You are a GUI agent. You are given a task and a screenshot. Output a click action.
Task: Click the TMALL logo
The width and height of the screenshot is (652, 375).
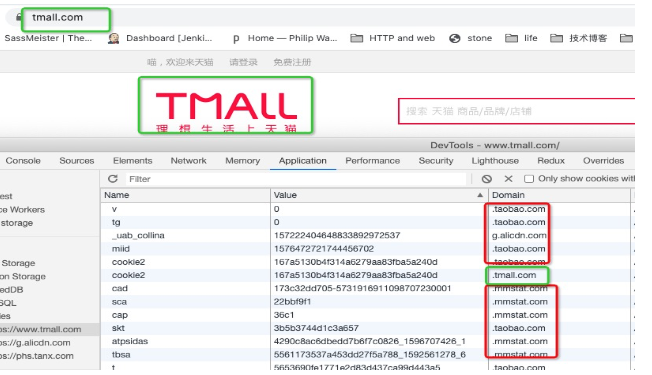click(x=226, y=106)
